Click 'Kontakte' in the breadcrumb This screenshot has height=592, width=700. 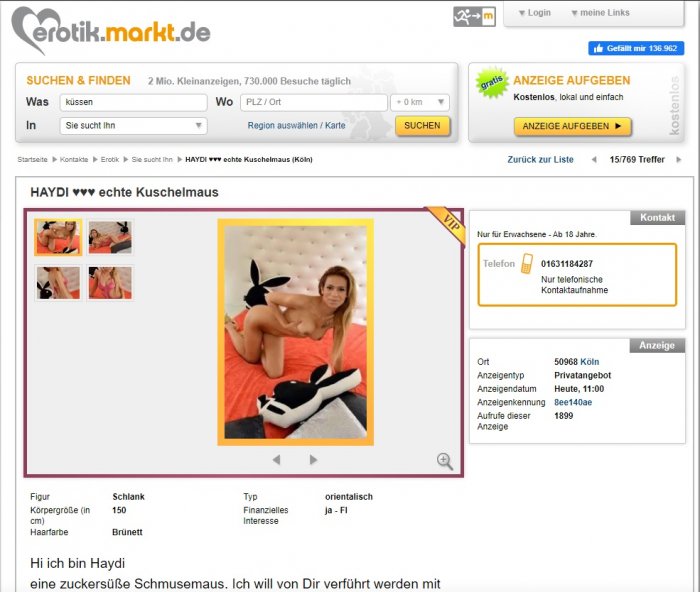click(x=74, y=159)
